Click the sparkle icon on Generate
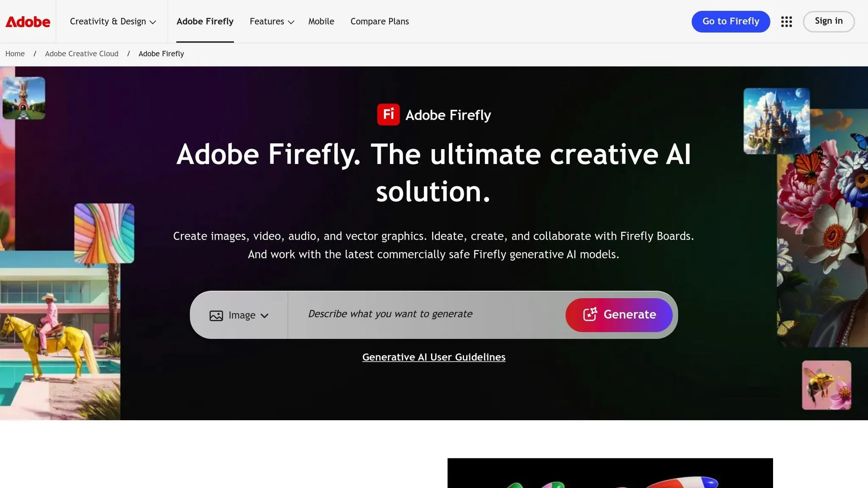Image resolution: width=868 pixels, height=488 pixels. click(590, 314)
